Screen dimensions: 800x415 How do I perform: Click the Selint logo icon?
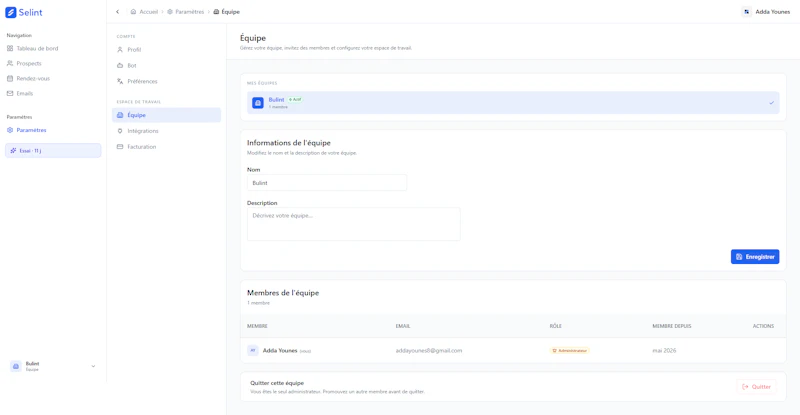[11, 12]
